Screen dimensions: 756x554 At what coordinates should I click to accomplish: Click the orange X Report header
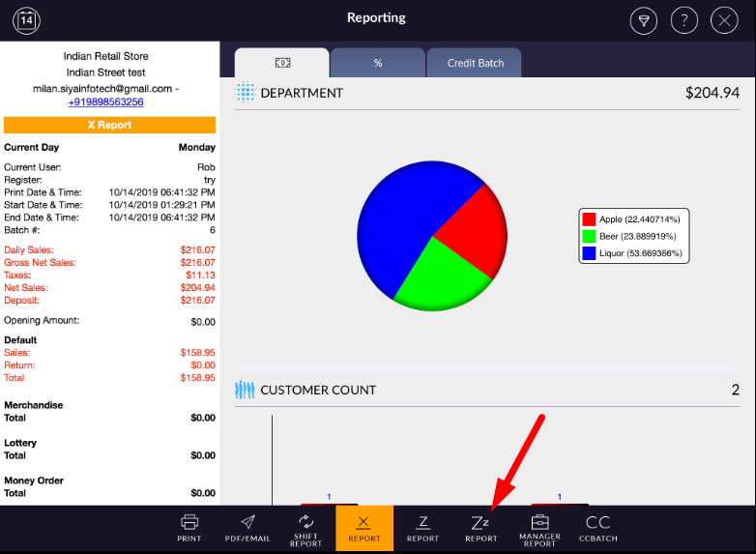point(109,125)
